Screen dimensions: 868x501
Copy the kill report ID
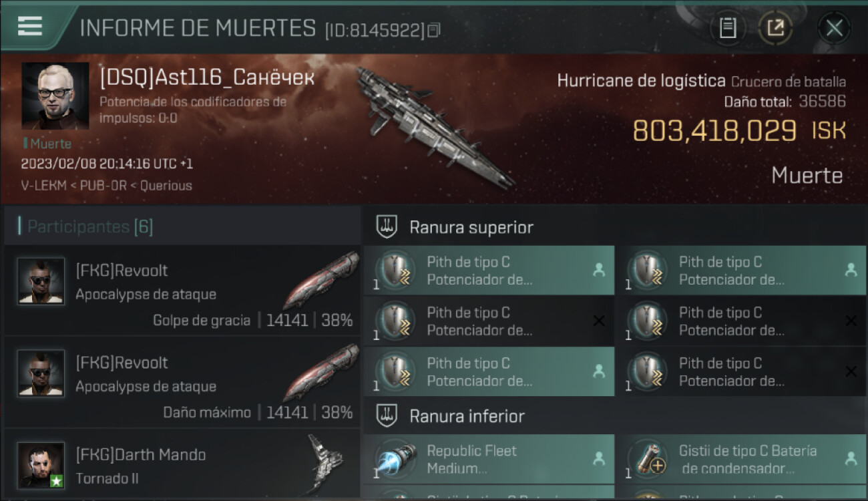coord(434,30)
